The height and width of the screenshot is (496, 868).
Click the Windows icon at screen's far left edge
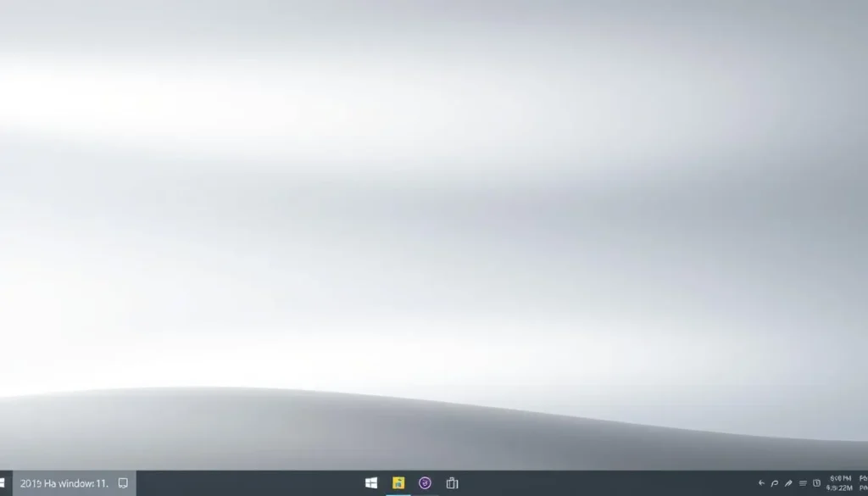pyautogui.click(x=4, y=483)
